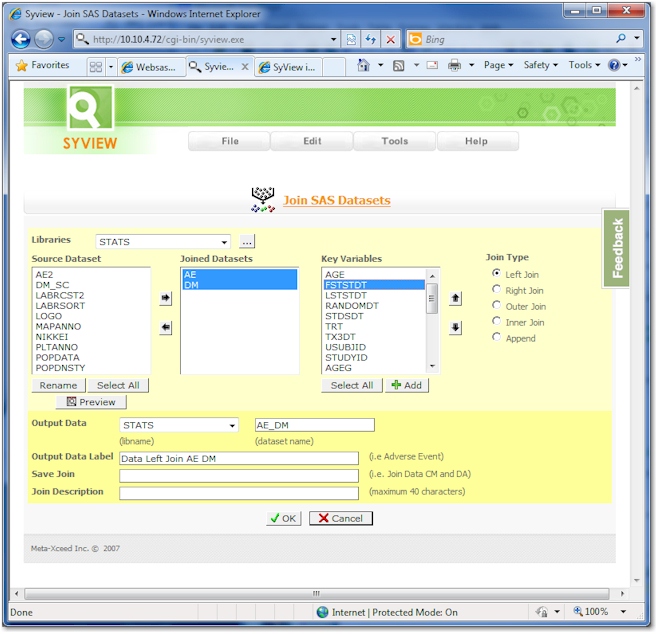Screen dimensions: 658x634
Task: Click the command bar overflow chevrons
Action: [638, 60]
